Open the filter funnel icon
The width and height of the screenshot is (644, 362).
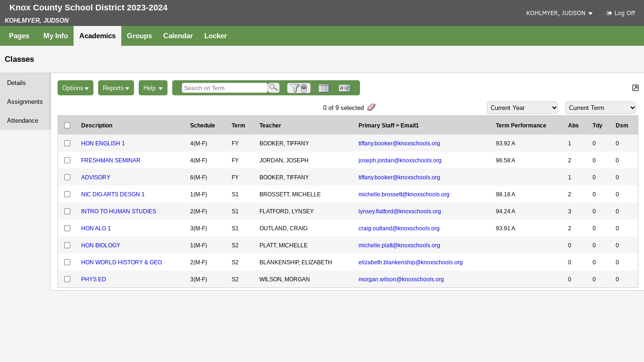click(299, 88)
